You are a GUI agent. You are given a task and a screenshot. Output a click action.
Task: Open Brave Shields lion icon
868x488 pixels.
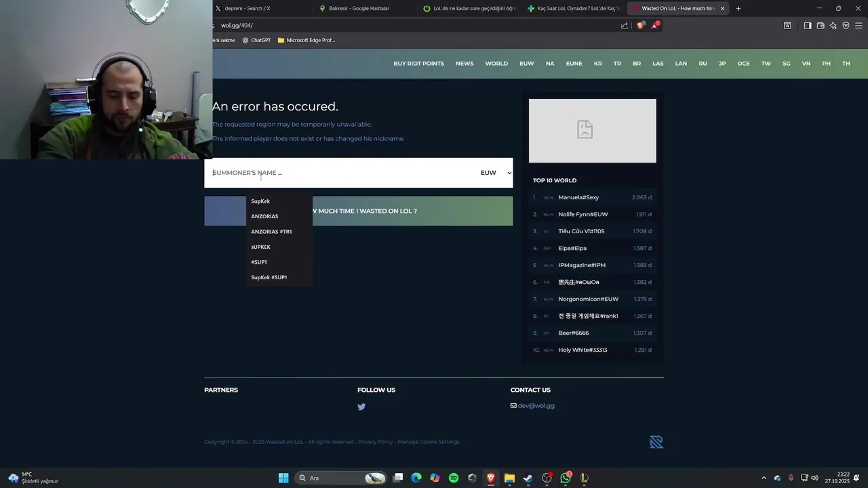[x=641, y=26]
